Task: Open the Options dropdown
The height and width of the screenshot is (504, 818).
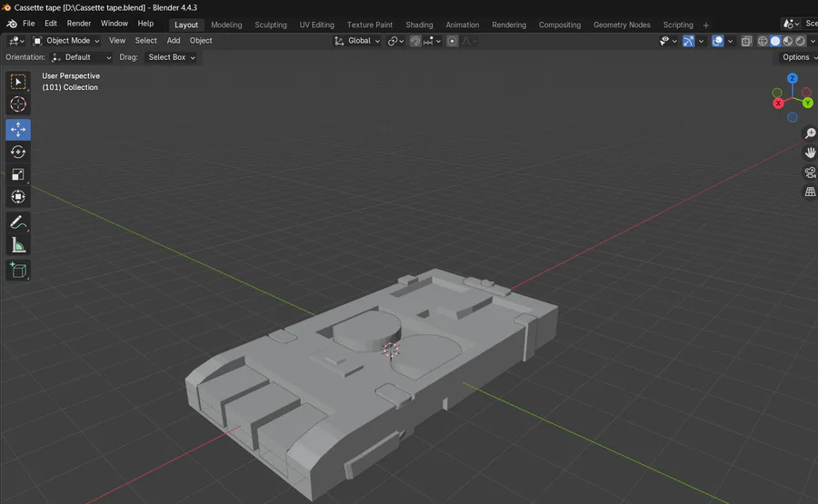Action: (798, 57)
